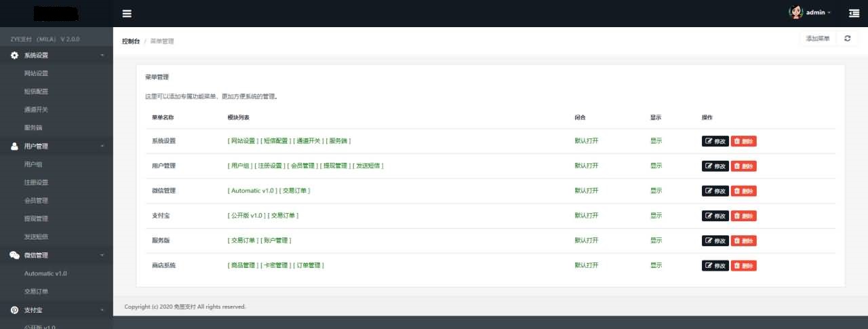Click 修改 for the 用户管理 row
The width and height of the screenshot is (868, 329).
point(715,166)
